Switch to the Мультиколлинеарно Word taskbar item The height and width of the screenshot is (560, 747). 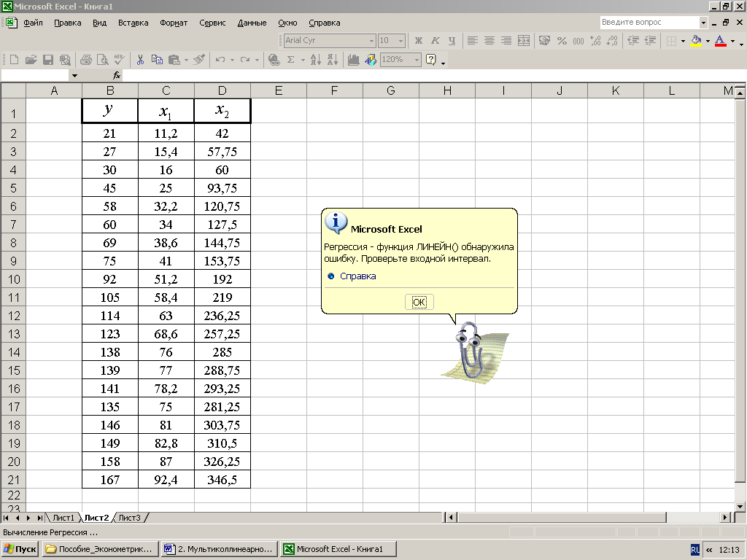pyautogui.click(x=220, y=549)
